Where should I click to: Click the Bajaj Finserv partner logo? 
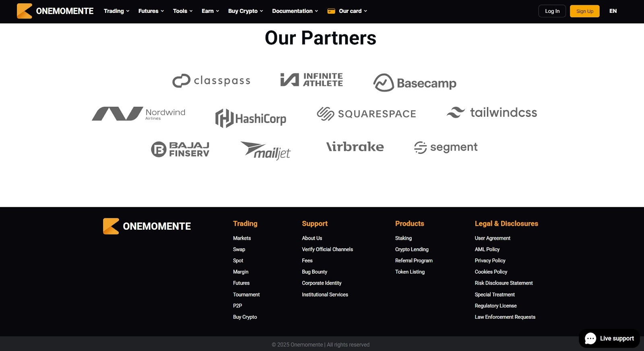(x=180, y=149)
